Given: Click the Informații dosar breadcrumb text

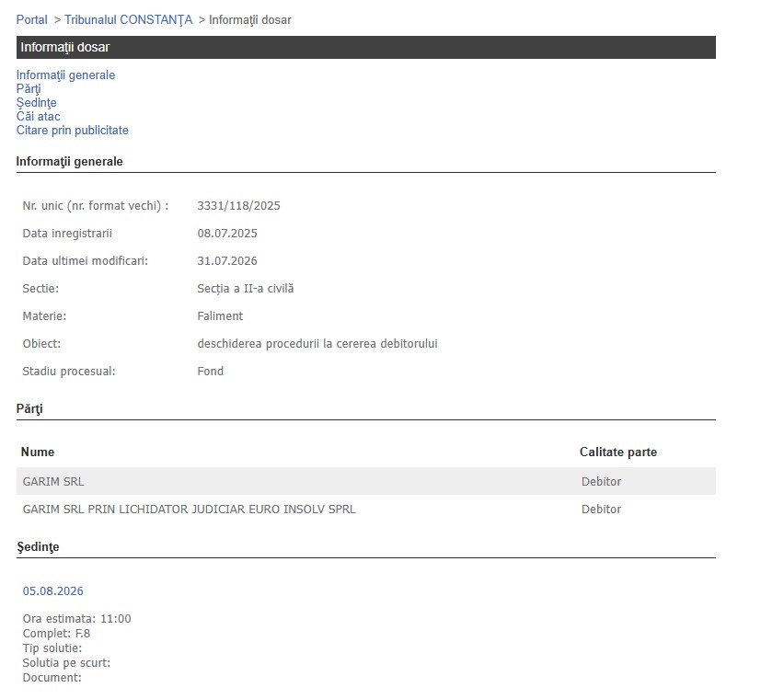Looking at the screenshot, I should [x=250, y=20].
